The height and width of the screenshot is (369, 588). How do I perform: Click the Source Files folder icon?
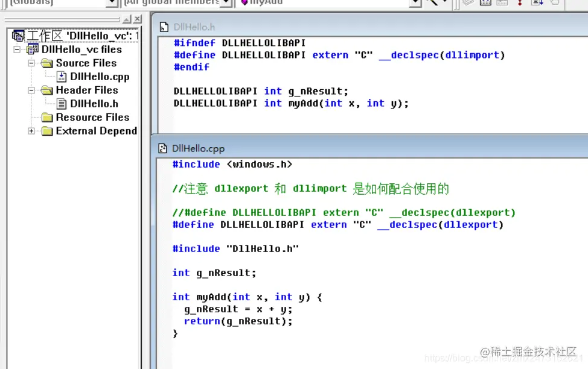47,63
